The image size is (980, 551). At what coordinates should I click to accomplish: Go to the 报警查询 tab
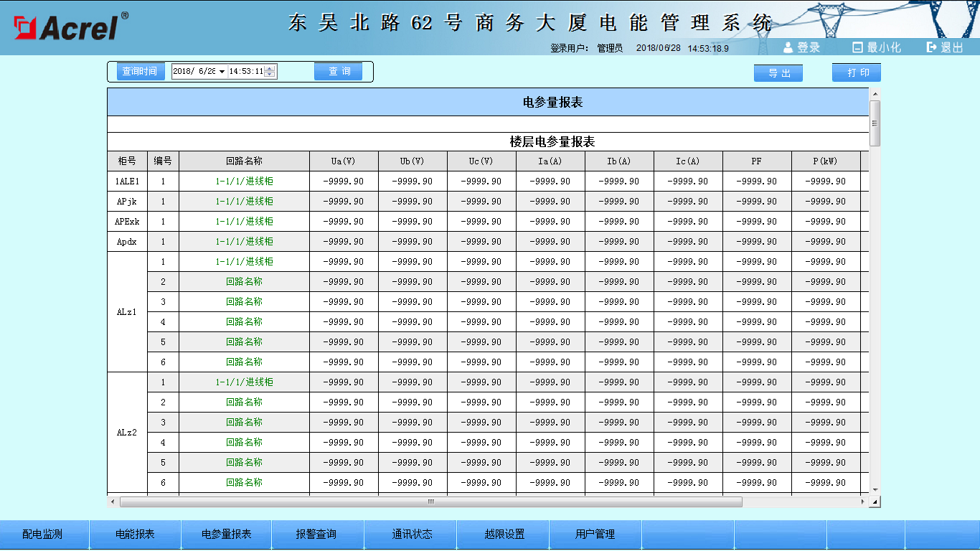tap(316, 534)
